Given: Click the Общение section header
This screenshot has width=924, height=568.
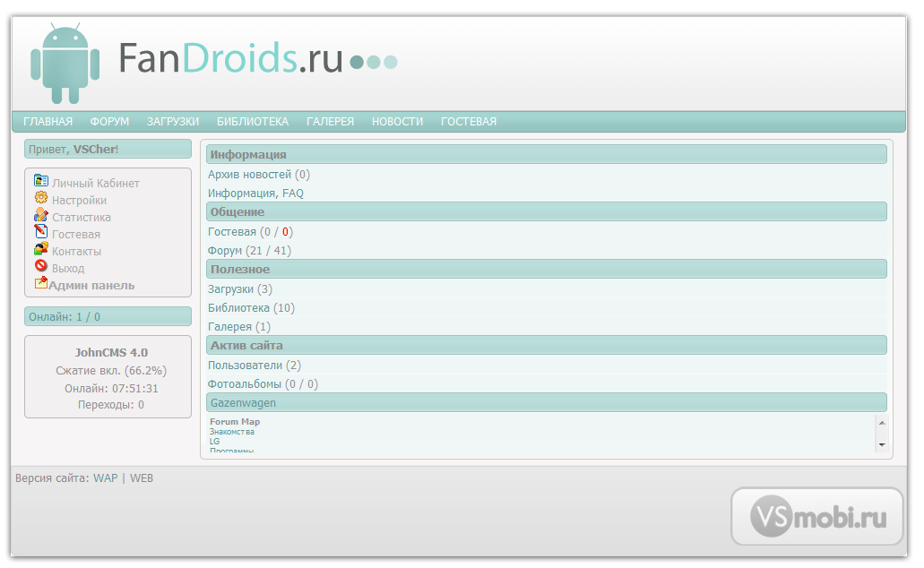Looking at the screenshot, I should coord(547,211).
